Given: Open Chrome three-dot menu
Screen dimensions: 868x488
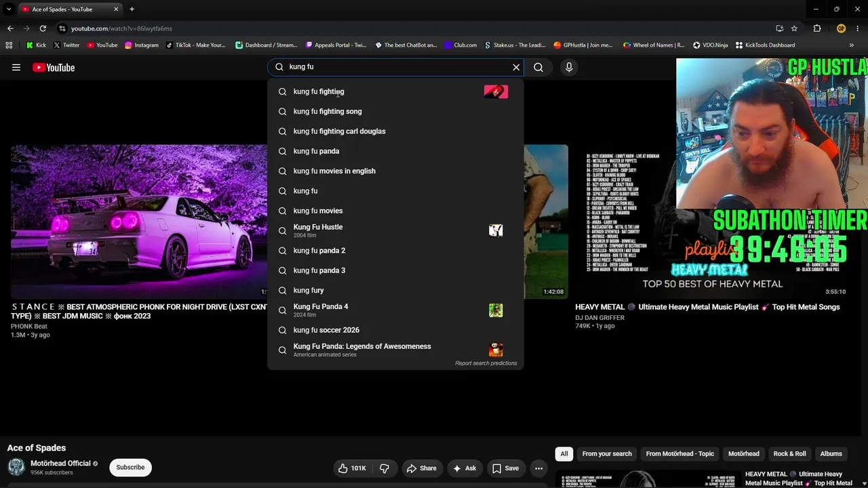Looking at the screenshot, I should pos(858,28).
